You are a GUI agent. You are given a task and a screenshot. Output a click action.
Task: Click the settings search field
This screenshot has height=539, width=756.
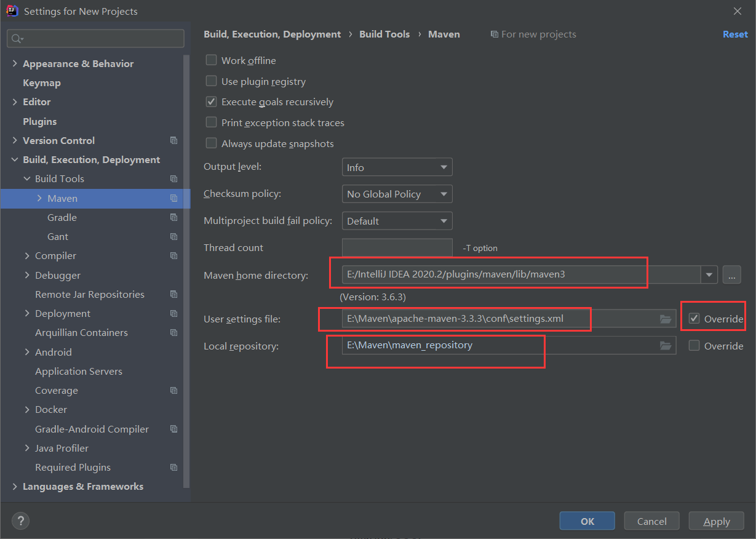pyautogui.click(x=96, y=39)
